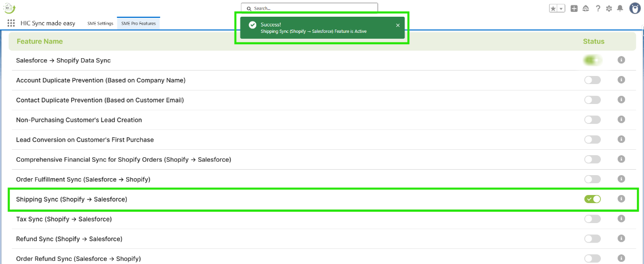Open the Setup gear icon
This screenshot has height=264, width=644.
pos(609,8)
